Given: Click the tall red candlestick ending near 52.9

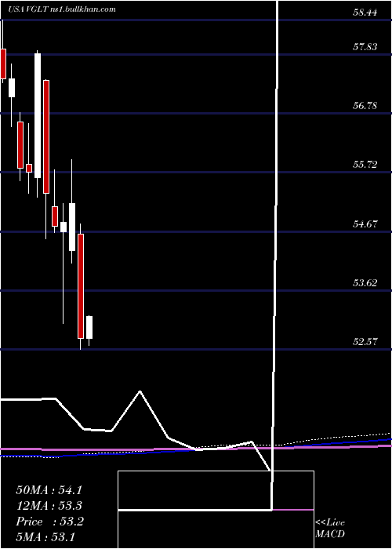Looking at the screenshot, I should point(81,286).
